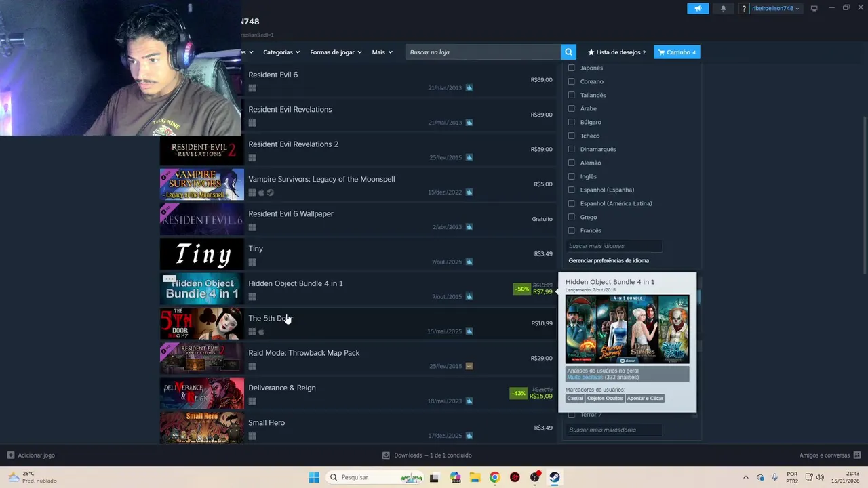868x488 pixels.
Task: Click the microphone tray icon
Action: pyautogui.click(x=774, y=477)
